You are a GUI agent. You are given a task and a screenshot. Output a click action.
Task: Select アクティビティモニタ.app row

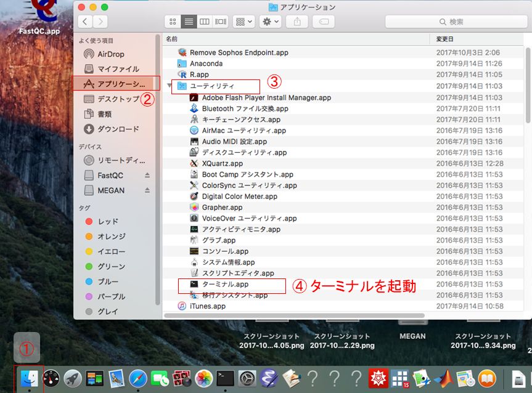coord(343,229)
